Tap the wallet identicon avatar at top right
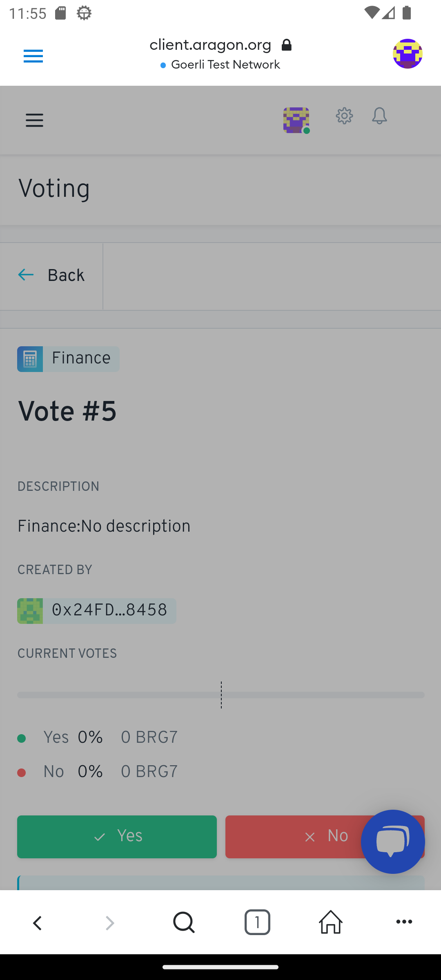The width and height of the screenshot is (441, 980). (407, 54)
